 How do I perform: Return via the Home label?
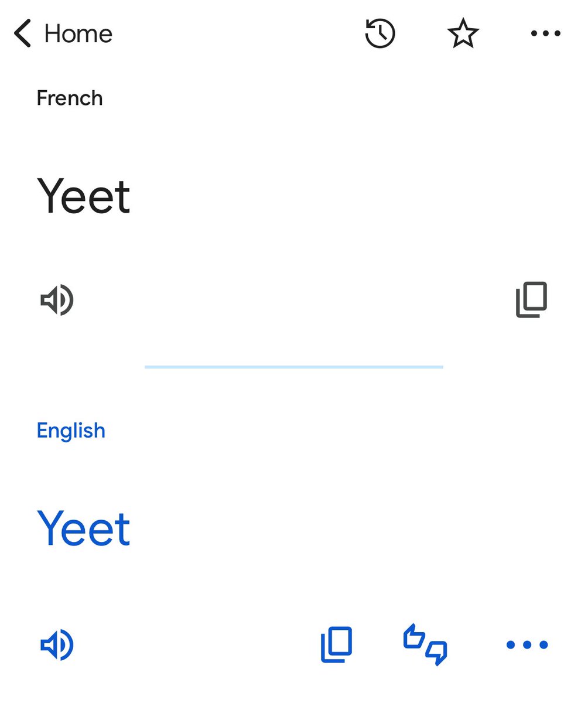click(78, 34)
